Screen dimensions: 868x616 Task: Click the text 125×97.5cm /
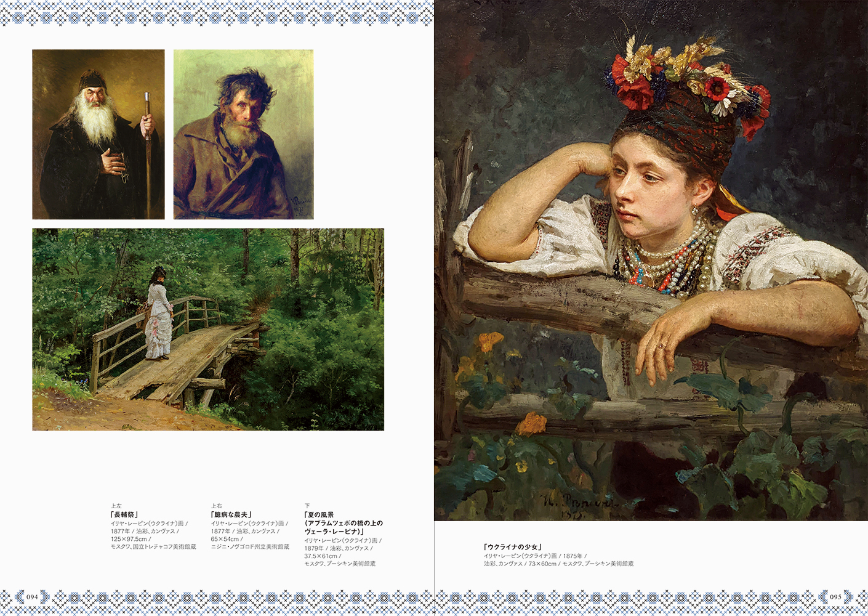131,539
